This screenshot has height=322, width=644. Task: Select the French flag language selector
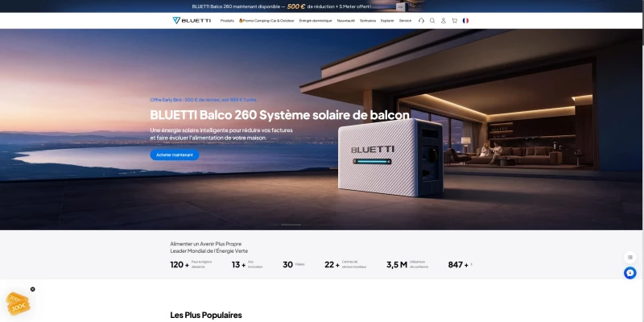[465, 21]
